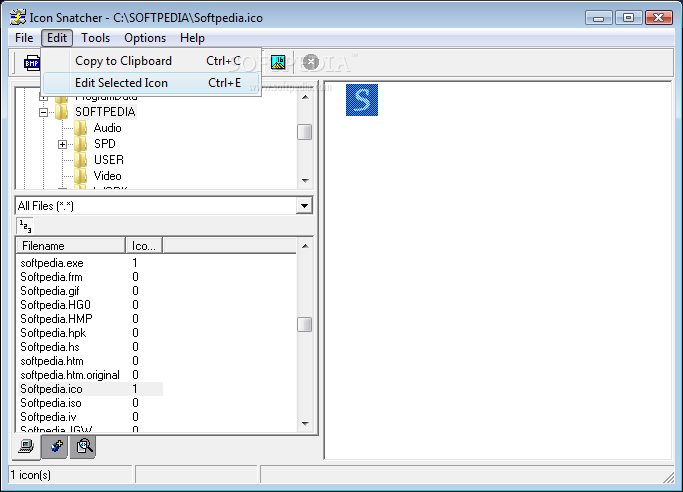Select softpedia.htm in the file list
The width and height of the screenshot is (683, 492).
pyautogui.click(x=52, y=361)
